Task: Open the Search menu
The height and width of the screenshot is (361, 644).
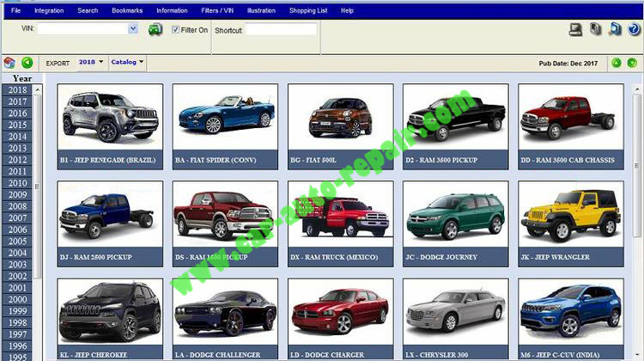Action: click(88, 10)
